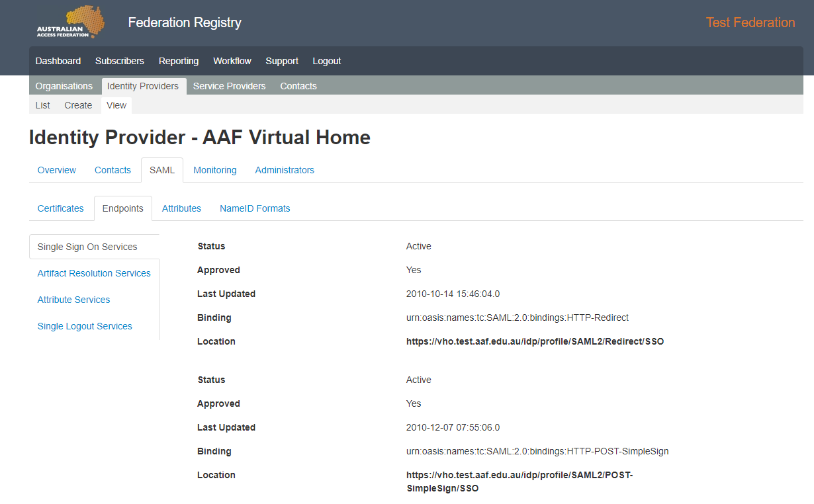Click the HTTP-POST-SimpleSign binding value
Viewport: 814px width, 504px height.
tap(537, 452)
